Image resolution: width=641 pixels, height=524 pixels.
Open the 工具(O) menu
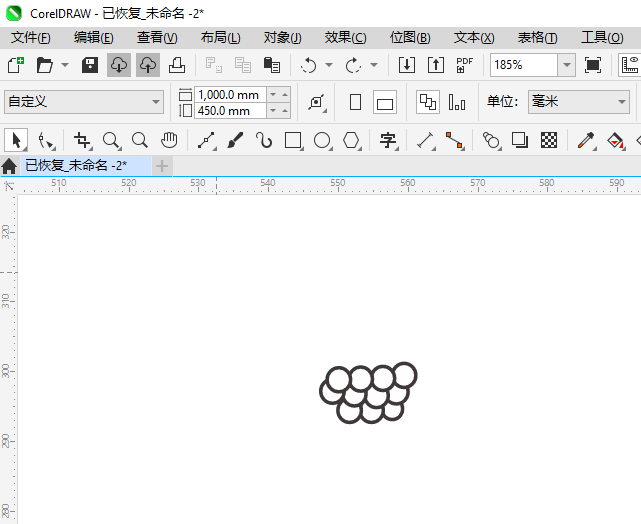point(602,38)
